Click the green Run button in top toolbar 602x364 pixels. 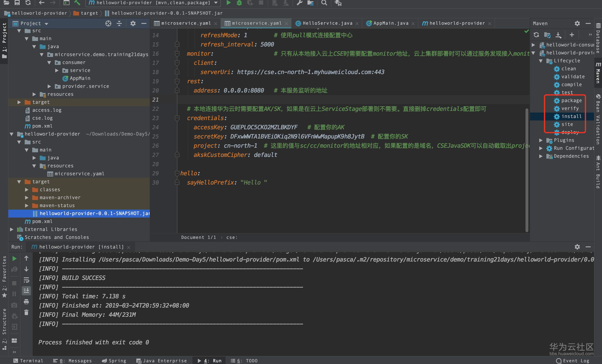click(x=228, y=3)
